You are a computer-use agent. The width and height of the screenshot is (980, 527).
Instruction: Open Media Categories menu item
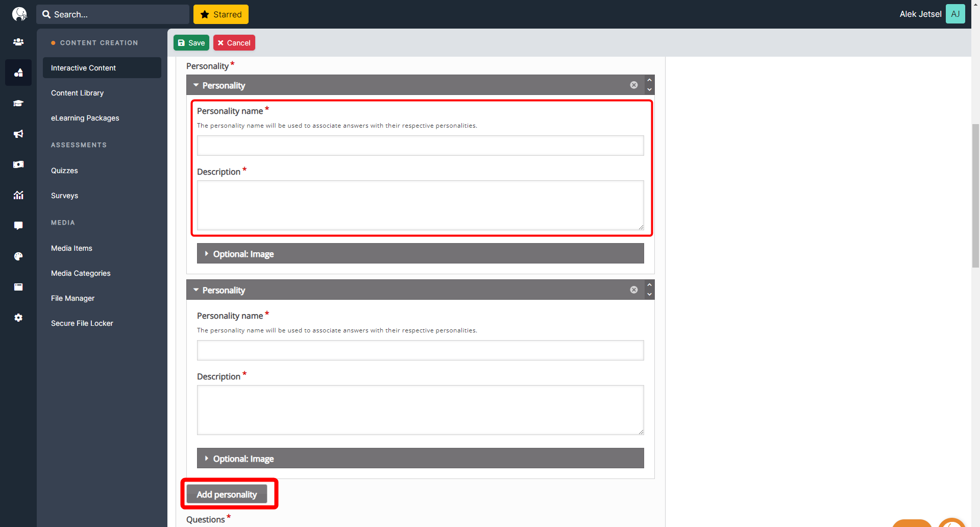[x=102, y=273]
